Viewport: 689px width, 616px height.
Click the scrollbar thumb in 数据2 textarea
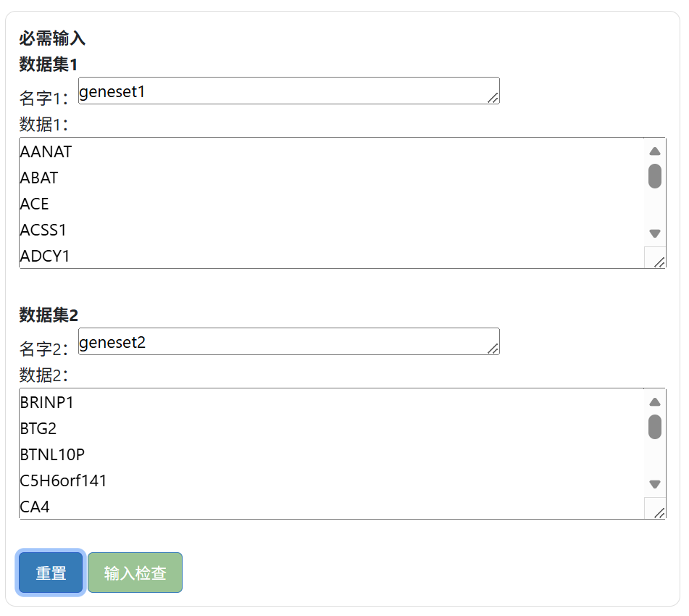coord(655,427)
